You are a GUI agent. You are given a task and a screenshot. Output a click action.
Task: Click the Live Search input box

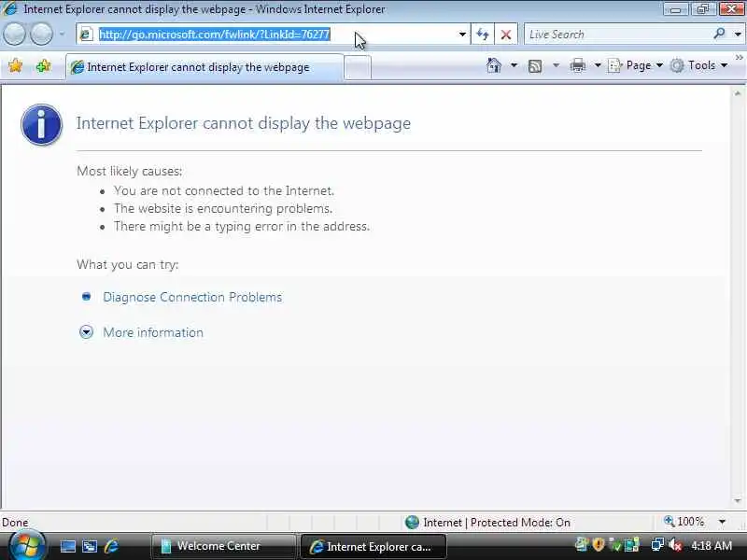pyautogui.click(x=617, y=35)
